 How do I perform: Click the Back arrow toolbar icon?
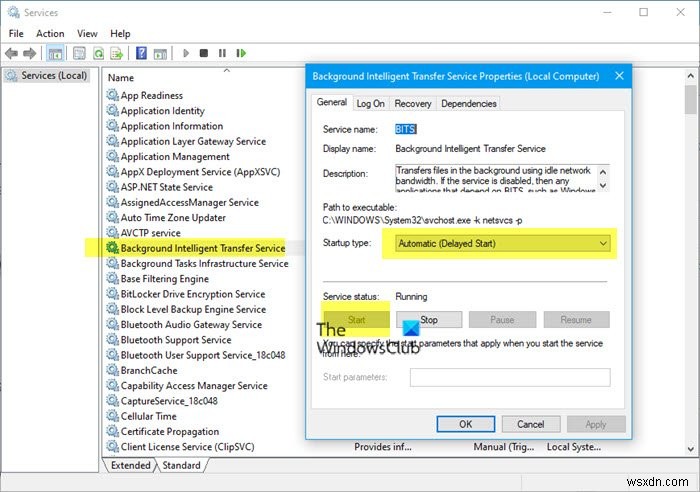[11, 54]
